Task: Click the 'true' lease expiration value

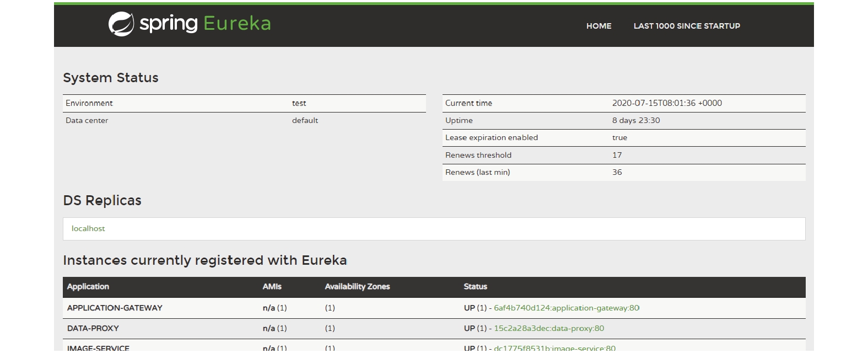Action: click(619, 137)
